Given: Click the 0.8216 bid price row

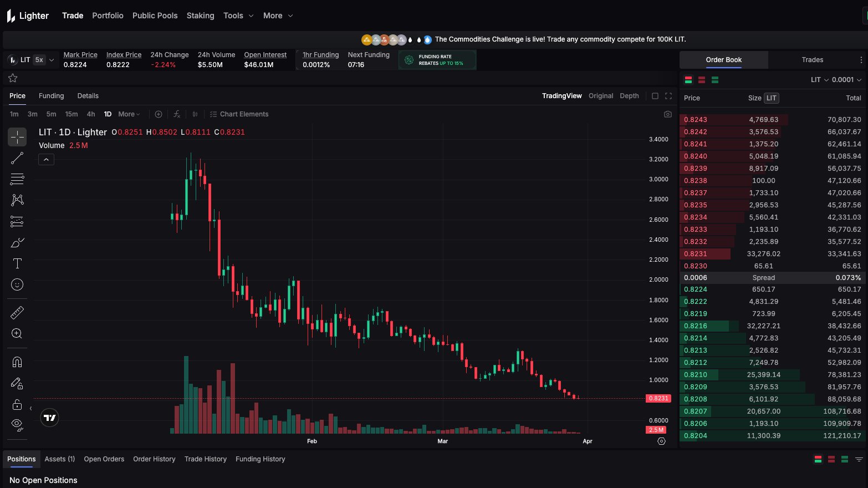Looking at the screenshot, I should [773, 326].
